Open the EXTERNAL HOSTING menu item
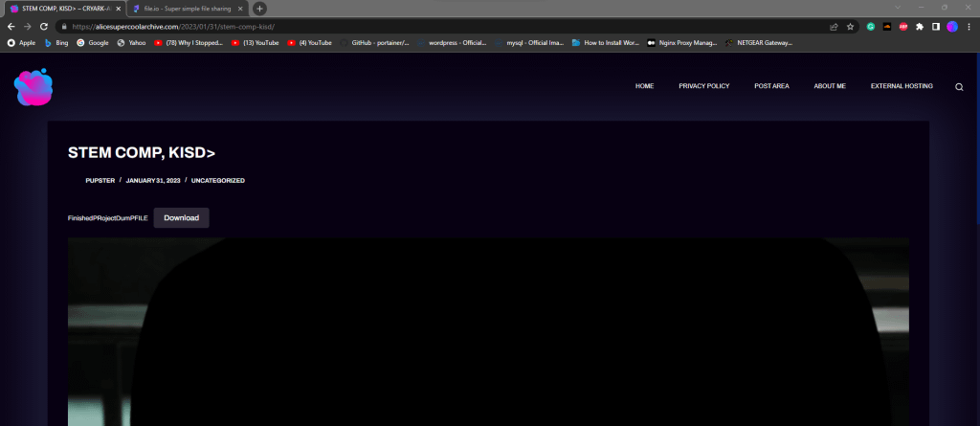 [x=901, y=86]
